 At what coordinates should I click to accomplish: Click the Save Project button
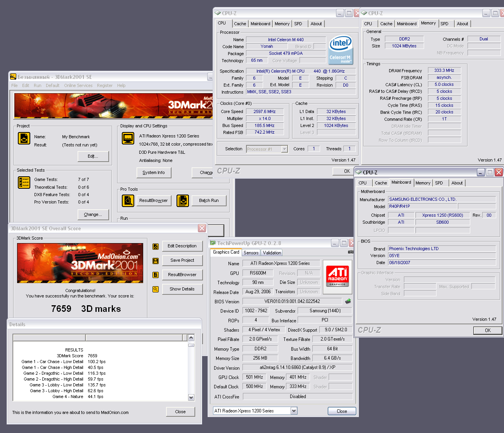pos(182,261)
